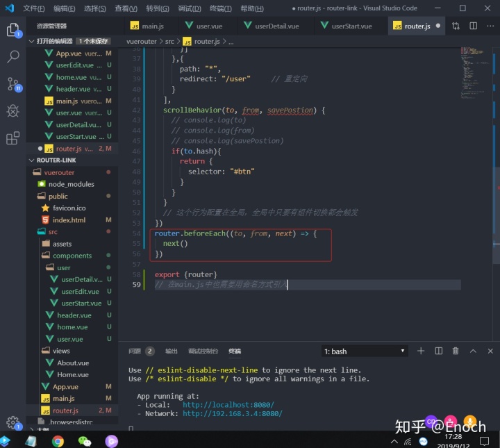Open the 选择(S) menu

94,8
